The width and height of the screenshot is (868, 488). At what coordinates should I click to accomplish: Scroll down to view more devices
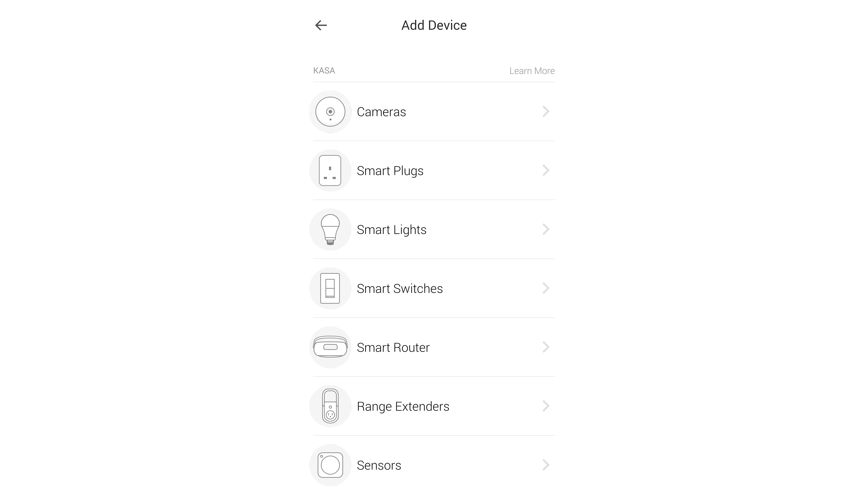pos(434,465)
